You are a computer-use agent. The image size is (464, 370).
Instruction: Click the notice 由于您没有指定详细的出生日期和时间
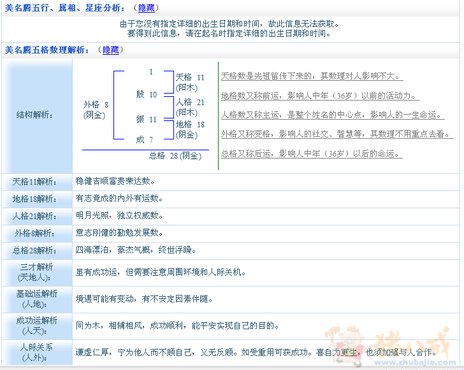point(229,24)
